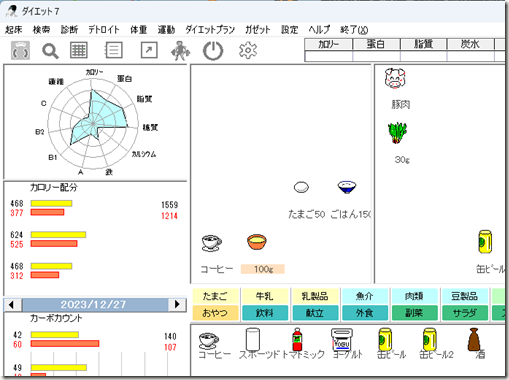This screenshot has height=380, width=509.
Task: Select the たまご food category button
Action: point(215,296)
